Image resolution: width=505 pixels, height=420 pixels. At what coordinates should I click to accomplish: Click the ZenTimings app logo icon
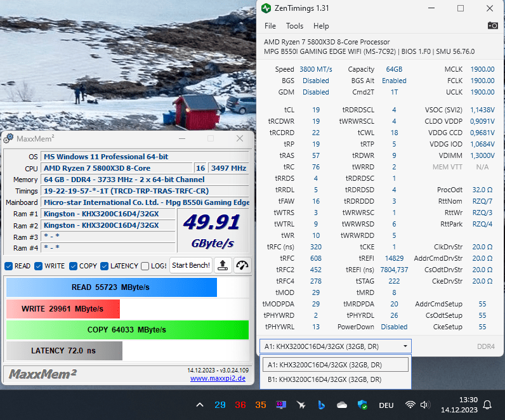point(266,8)
